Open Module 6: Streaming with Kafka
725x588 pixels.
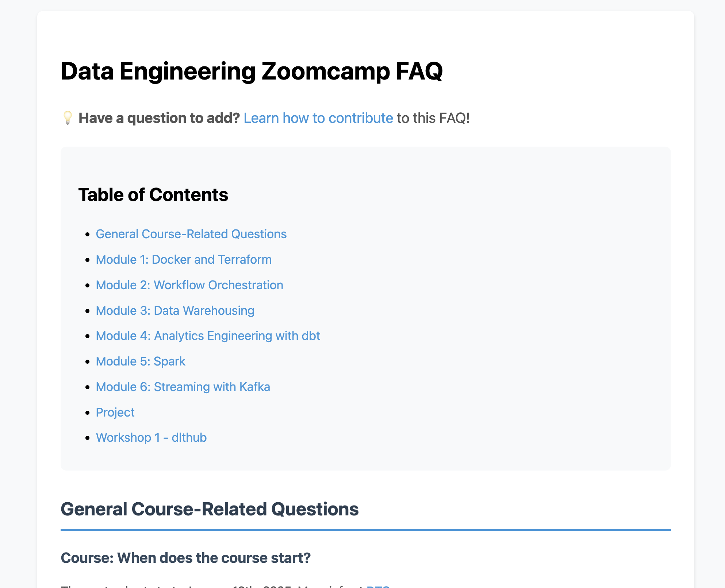(183, 387)
